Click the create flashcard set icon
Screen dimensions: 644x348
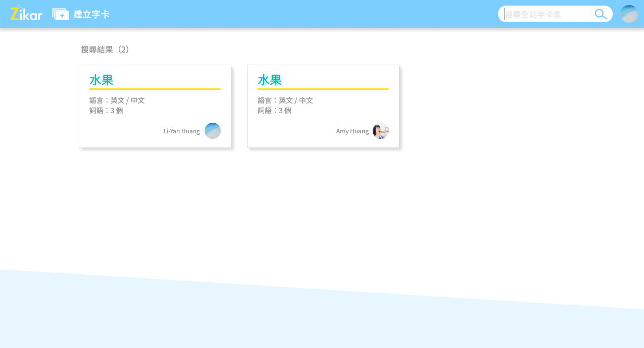(x=61, y=14)
